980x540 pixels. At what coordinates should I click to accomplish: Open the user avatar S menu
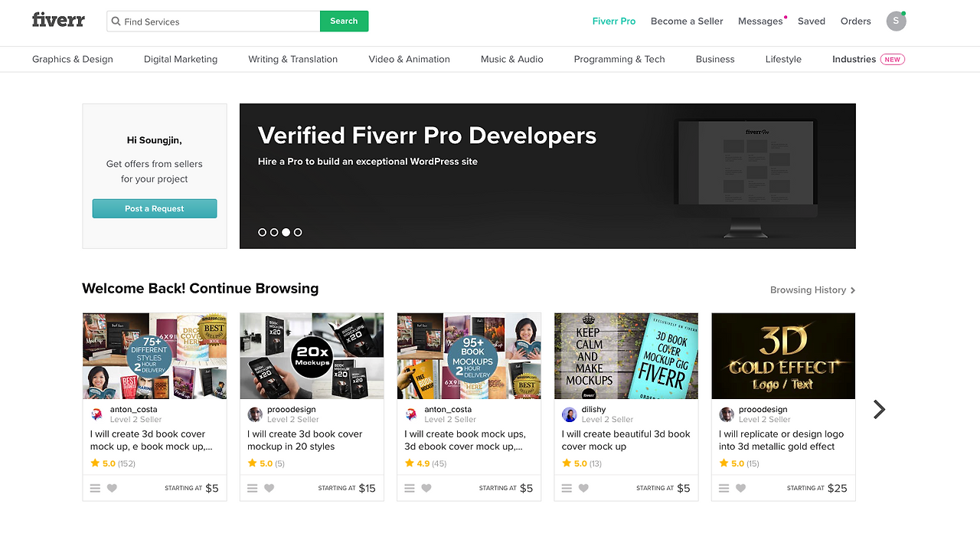click(896, 21)
